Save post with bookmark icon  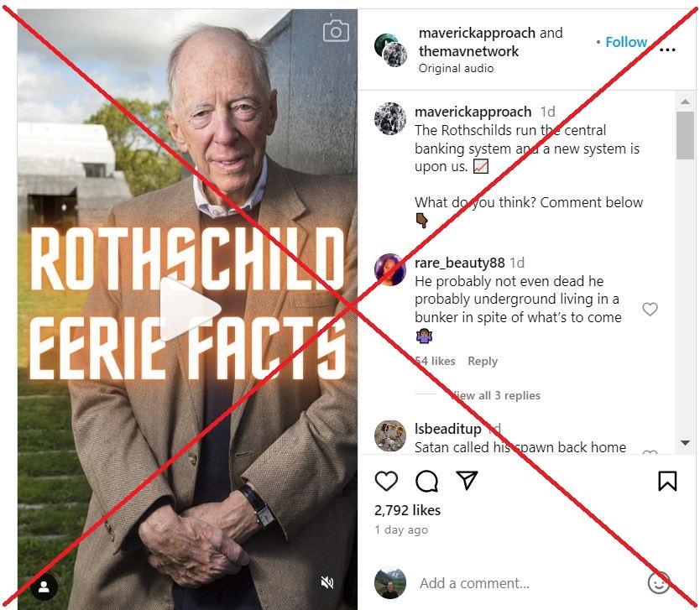tap(667, 481)
